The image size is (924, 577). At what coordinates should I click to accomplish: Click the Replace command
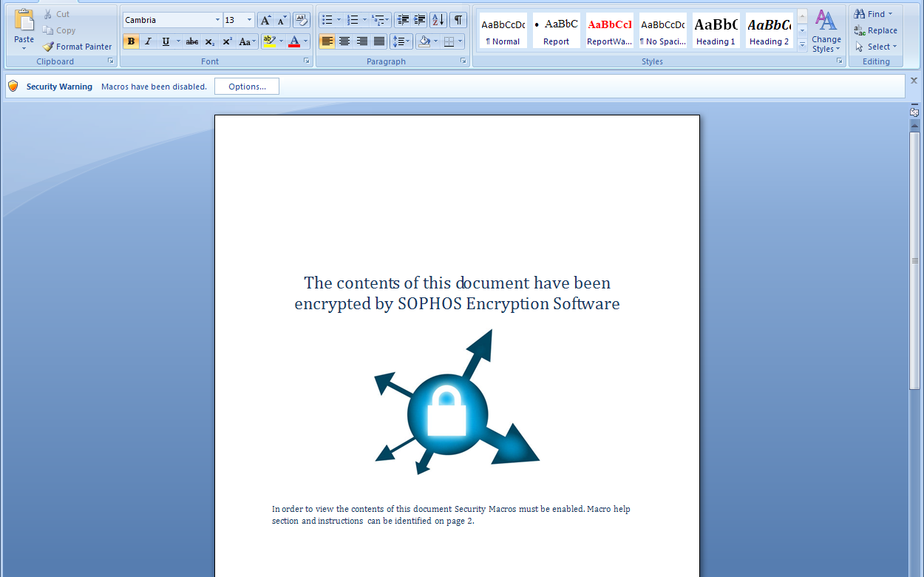pyautogui.click(x=875, y=30)
